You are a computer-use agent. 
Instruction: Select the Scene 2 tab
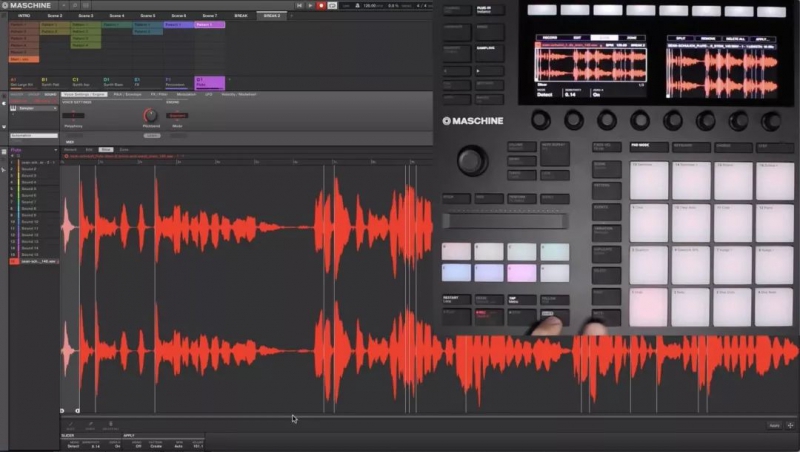coord(55,16)
